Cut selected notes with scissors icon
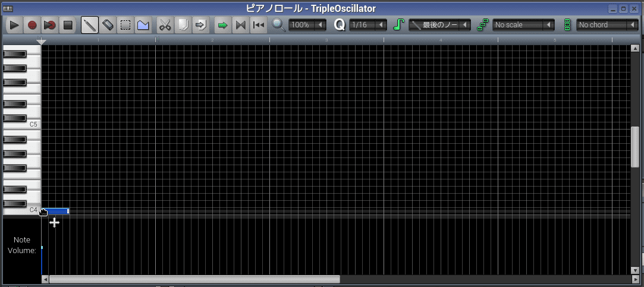Screen dimensions: 644x287 (x=165, y=25)
